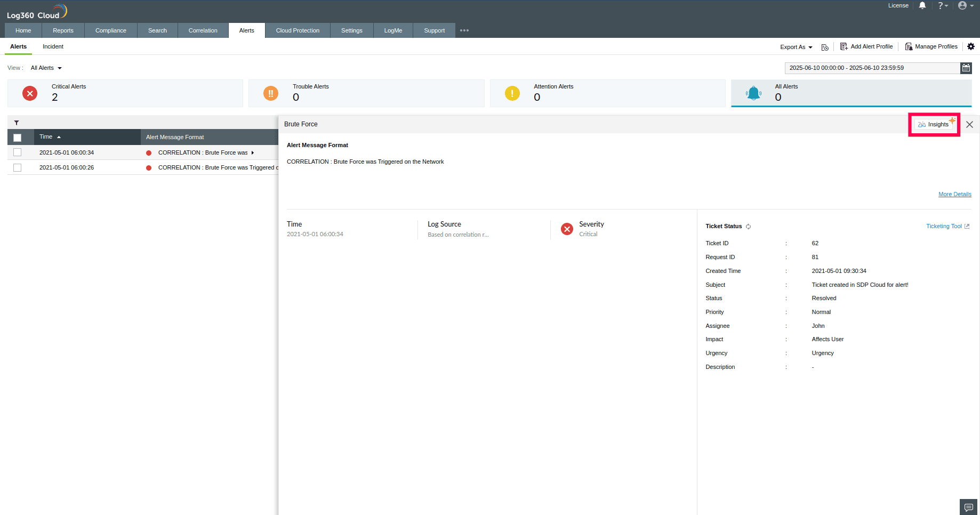The height and width of the screenshot is (515, 980).
Task: Click the settings gear on the Alerts toolbar
Action: coord(971,46)
